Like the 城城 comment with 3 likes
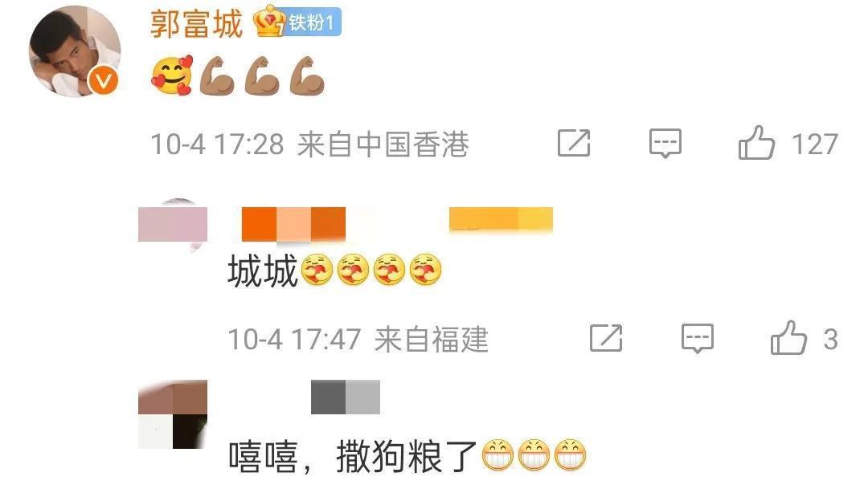 tap(788, 337)
